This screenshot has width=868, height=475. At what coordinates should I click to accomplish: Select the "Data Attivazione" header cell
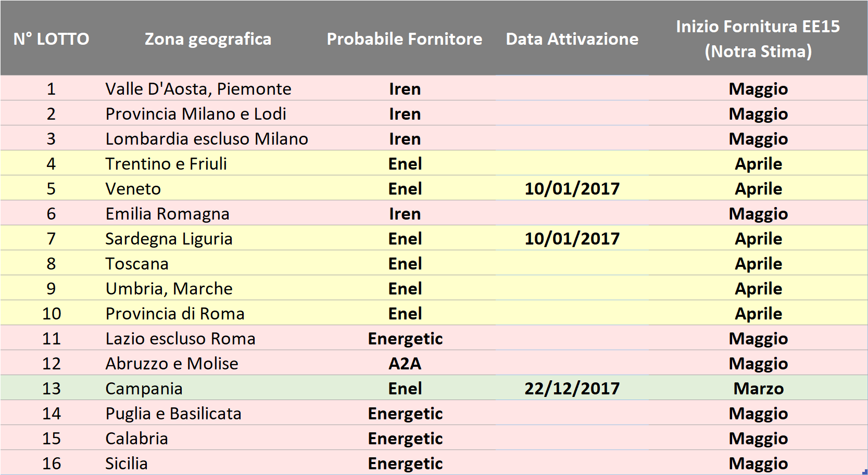pos(572,39)
